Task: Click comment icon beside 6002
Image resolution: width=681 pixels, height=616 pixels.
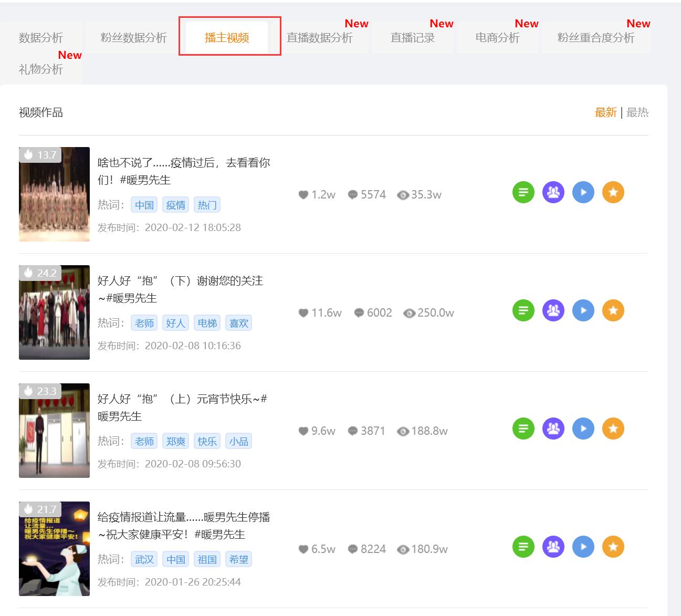Action: 359,313
